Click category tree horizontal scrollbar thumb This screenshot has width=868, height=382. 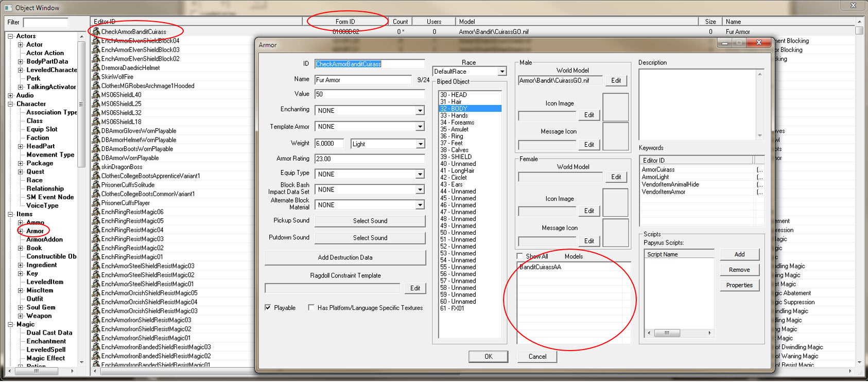(x=36, y=370)
